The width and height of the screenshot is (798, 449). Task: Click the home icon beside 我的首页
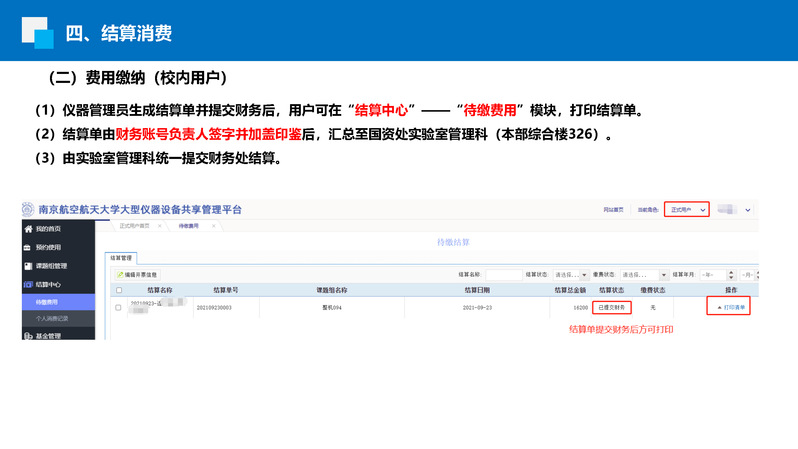(28, 229)
